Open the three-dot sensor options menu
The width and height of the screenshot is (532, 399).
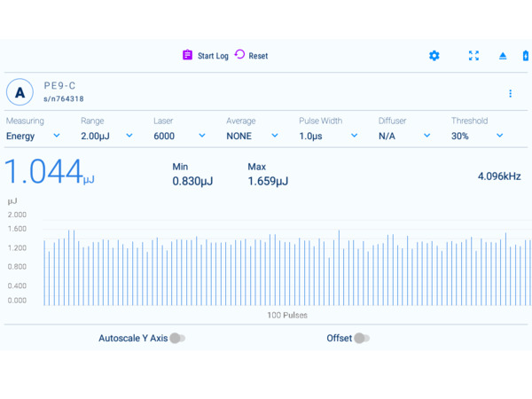(x=510, y=93)
